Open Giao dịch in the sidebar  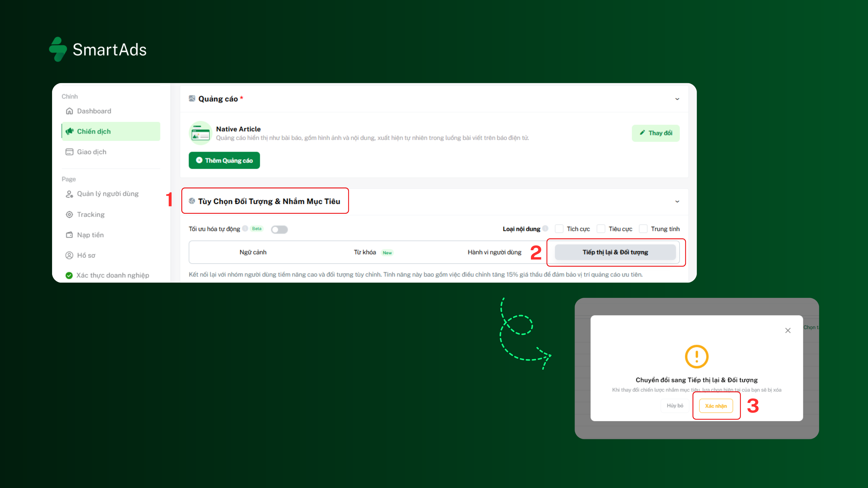point(111,152)
